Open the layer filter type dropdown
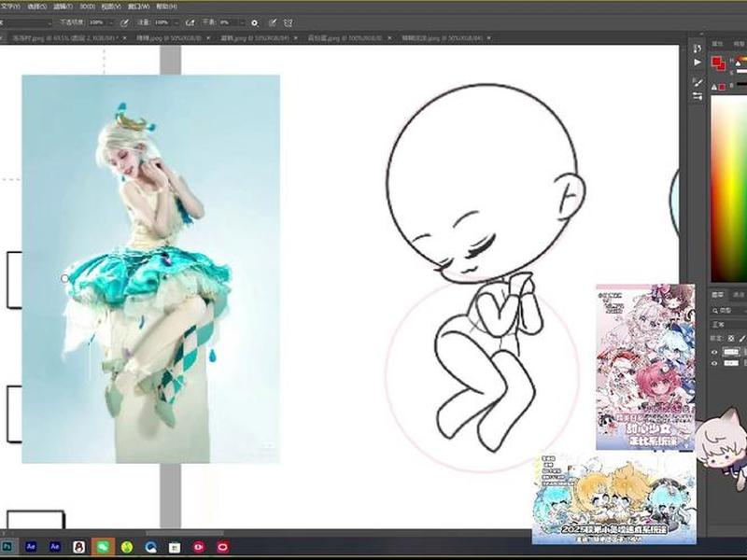The width and height of the screenshot is (747, 560). tap(729, 311)
